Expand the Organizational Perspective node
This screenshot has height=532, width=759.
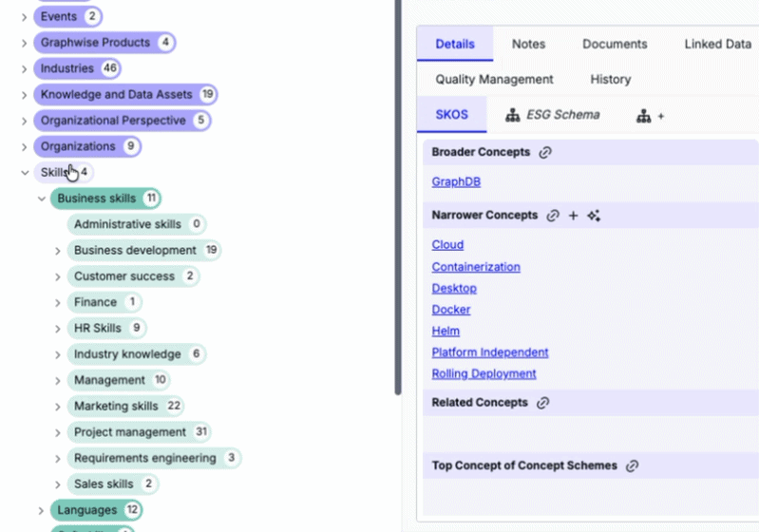pyautogui.click(x=24, y=121)
